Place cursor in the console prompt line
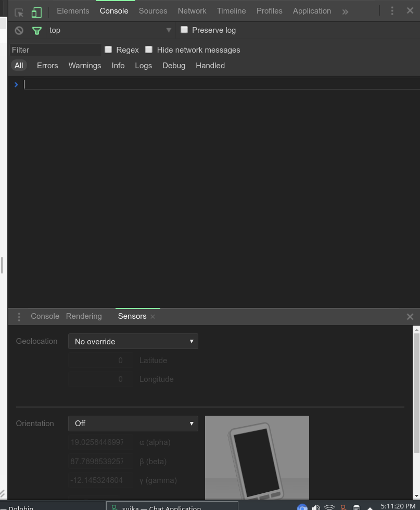This screenshot has height=510, width=420. coord(221,84)
